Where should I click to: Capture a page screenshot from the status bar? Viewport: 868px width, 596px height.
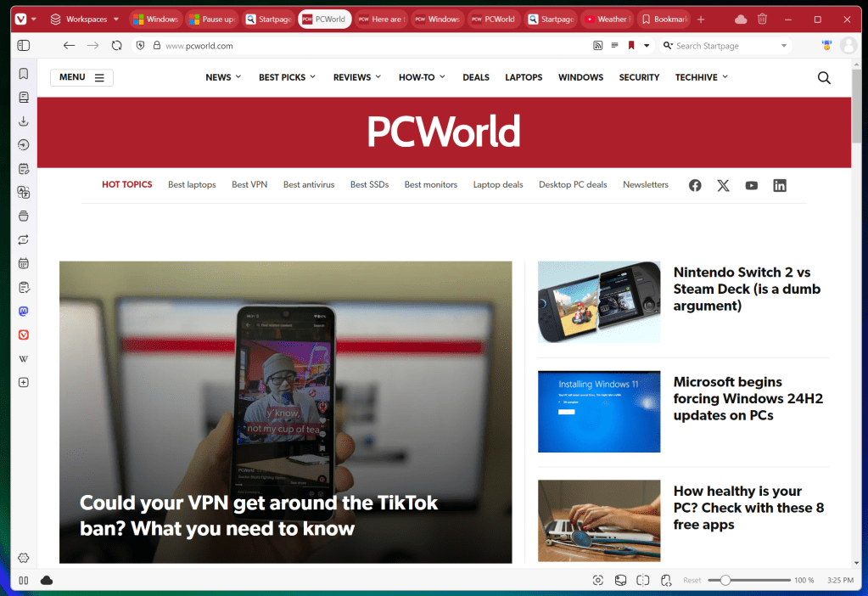point(598,580)
